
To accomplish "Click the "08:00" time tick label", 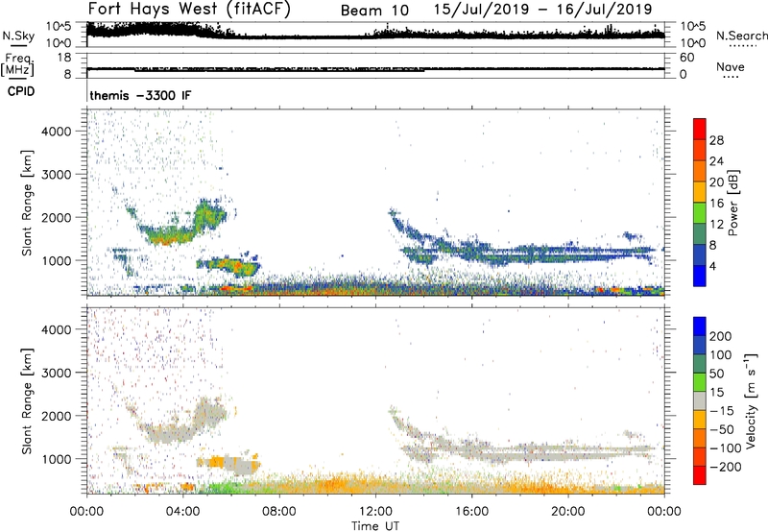I will 279,512.
